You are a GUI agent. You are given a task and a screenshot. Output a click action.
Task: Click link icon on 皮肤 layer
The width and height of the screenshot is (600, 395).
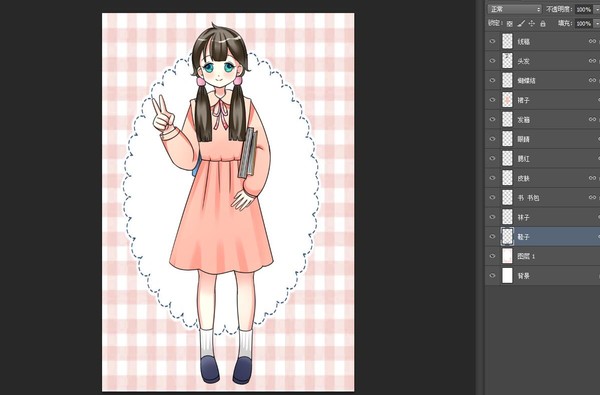click(592, 178)
